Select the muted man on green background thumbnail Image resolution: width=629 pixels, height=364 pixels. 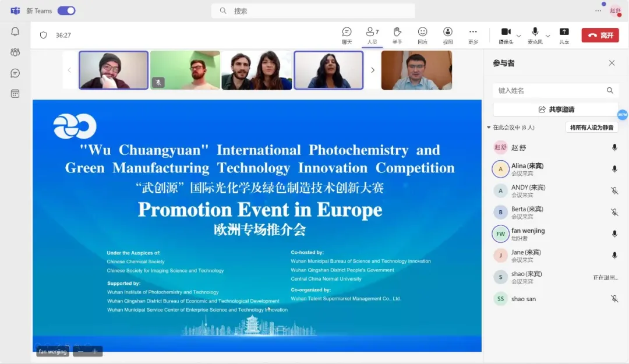pyautogui.click(x=185, y=70)
